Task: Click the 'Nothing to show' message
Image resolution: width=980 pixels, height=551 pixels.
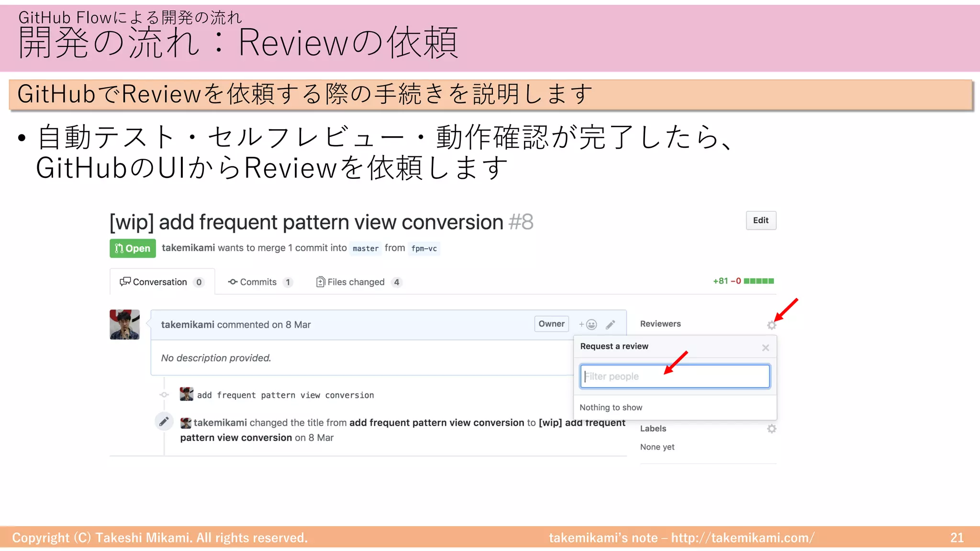Action: click(x=611, y=408)
